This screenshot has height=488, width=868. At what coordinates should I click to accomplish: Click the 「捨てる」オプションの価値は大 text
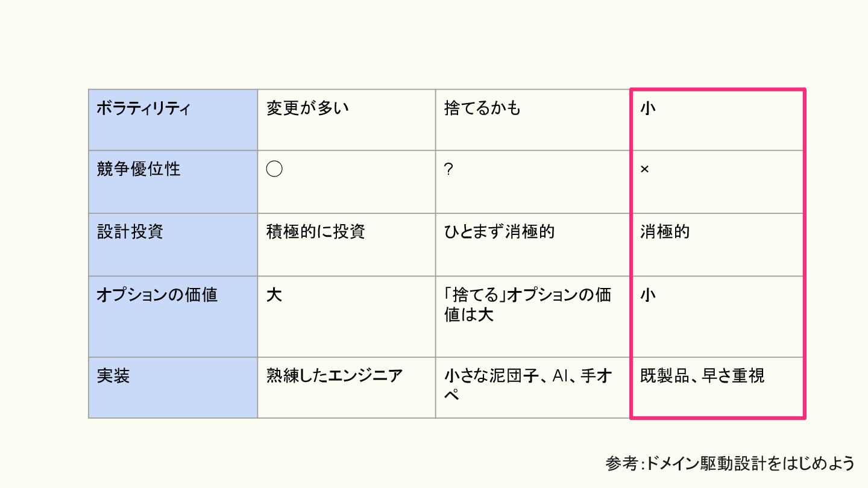pyautogui.click(x=527, y=304)
